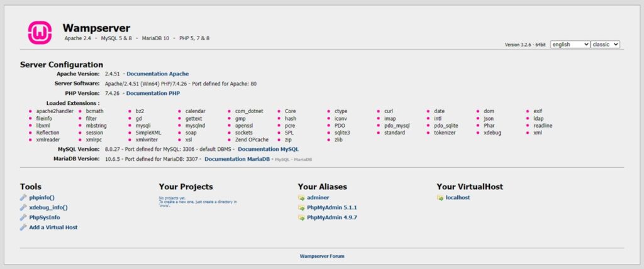Click the Your Projects heading

(x=186, y=187)
